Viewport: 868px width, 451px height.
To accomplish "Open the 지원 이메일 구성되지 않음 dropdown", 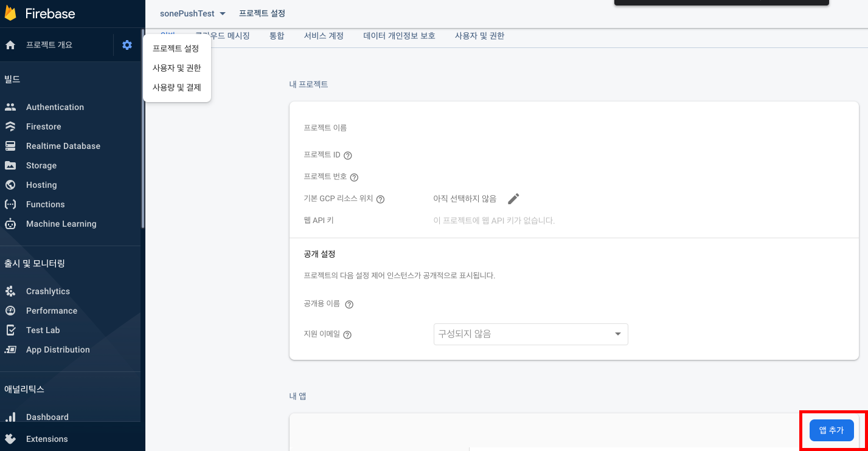I will pyautogui.click(x=530, y=334).
